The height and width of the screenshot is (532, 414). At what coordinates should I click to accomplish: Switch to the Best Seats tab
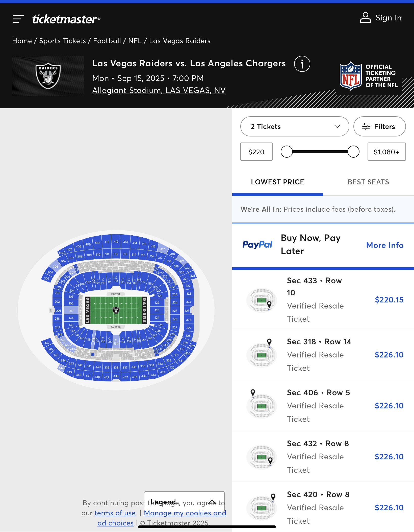click(368, 182)
